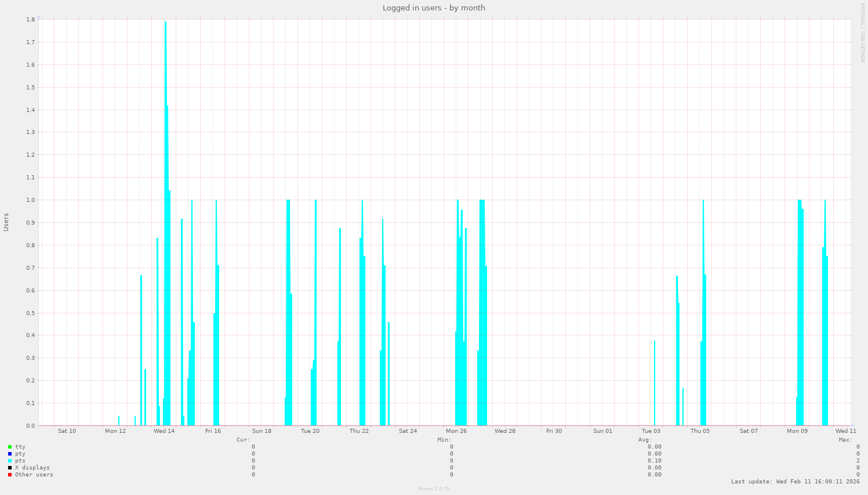Click the Munin 2.0.75 footer text
The image size is (868, 495).
point(434,489)
